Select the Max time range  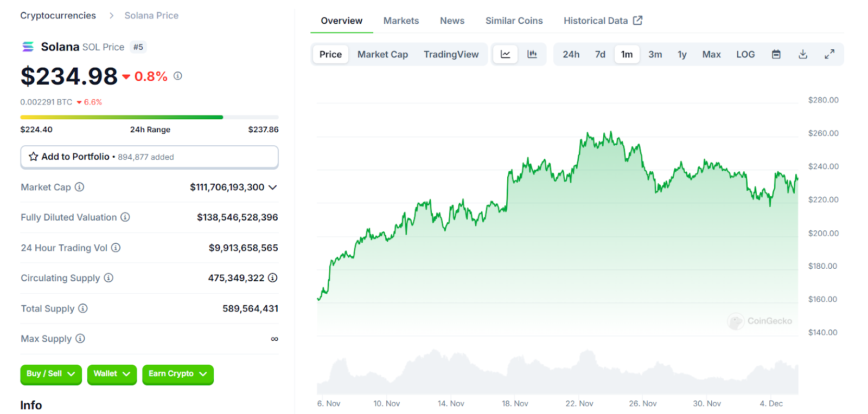pyautogui.click(x=711, y=54)
